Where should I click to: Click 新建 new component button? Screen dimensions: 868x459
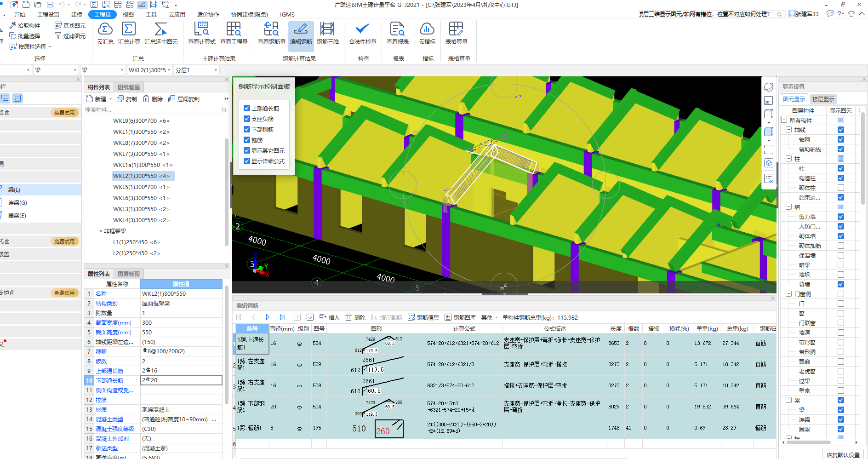(x=96, y=99)
